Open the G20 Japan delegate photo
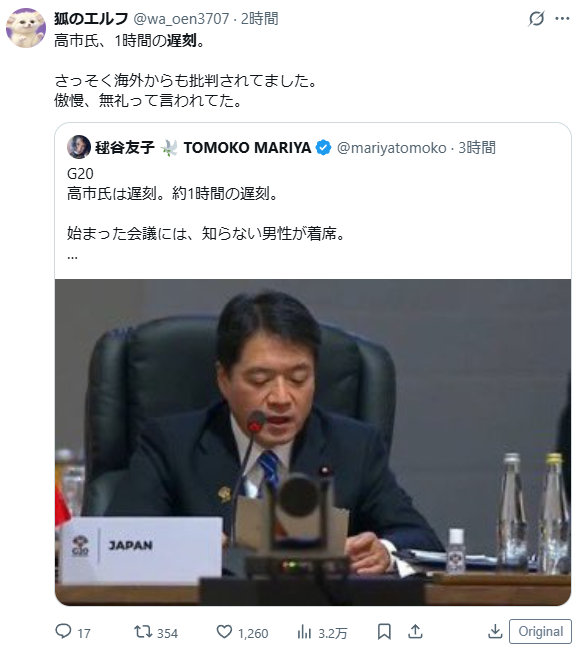This screenshot has width=576, height=655. pyautogui.click(x=313, y=442)
